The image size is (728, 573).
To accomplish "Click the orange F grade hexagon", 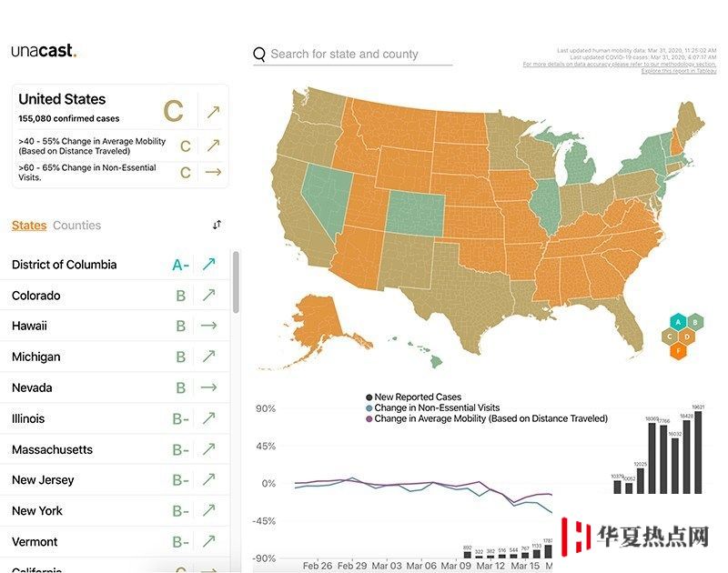I will click(678, 351).
